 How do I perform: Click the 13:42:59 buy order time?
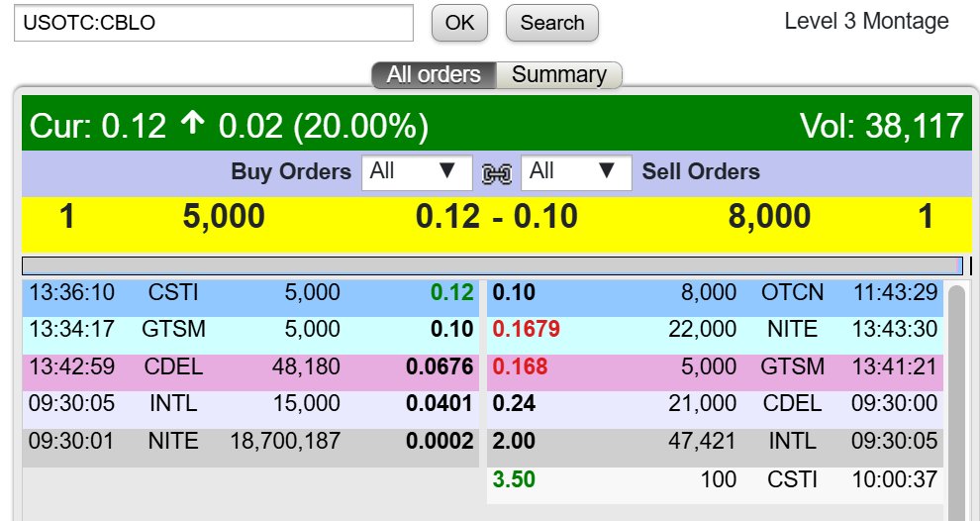[x=72, y=366]
